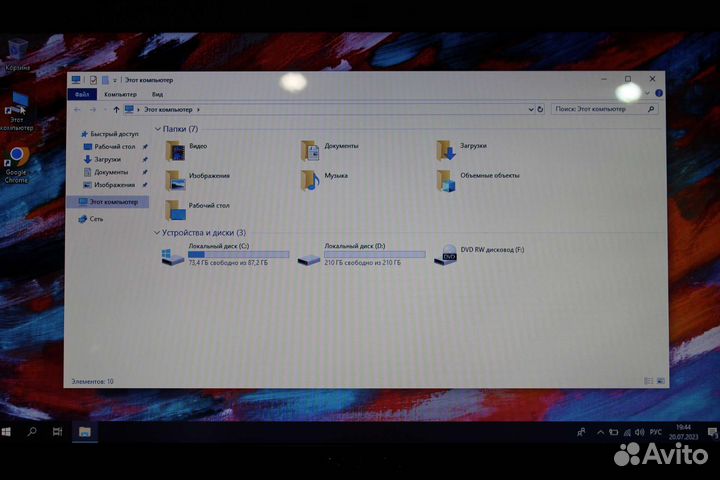Click the battery icon in system tray
Image resolution: width=720 pixels, height=480 pixels.
(613, 433)
